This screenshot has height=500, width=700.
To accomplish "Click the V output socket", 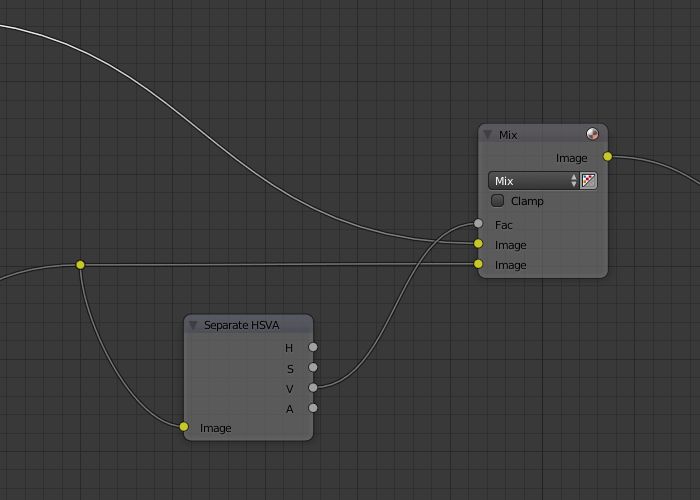I will click(x=313, y=388).
